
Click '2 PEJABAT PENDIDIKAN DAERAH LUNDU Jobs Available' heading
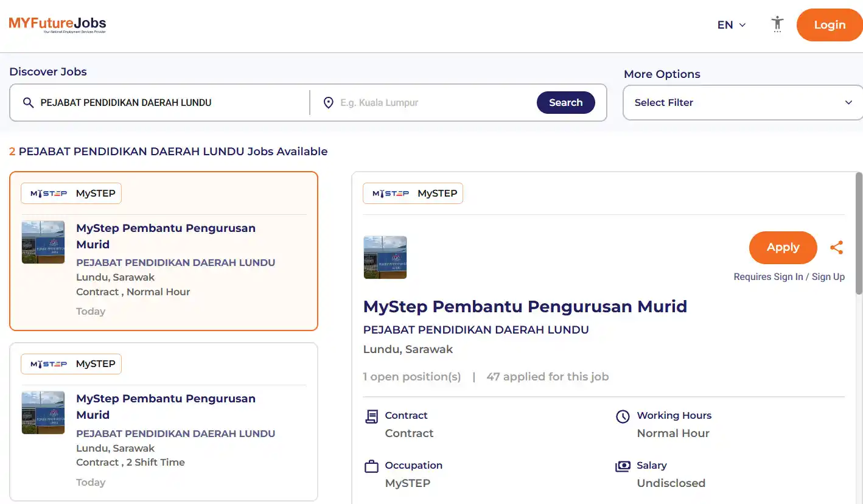(169, 152)
